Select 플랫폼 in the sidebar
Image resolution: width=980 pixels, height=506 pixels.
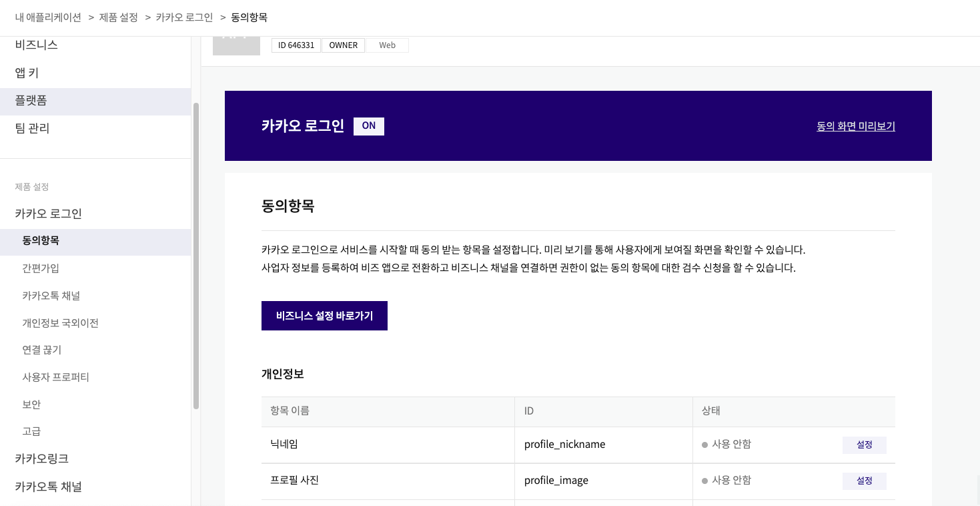coord(95,101)
